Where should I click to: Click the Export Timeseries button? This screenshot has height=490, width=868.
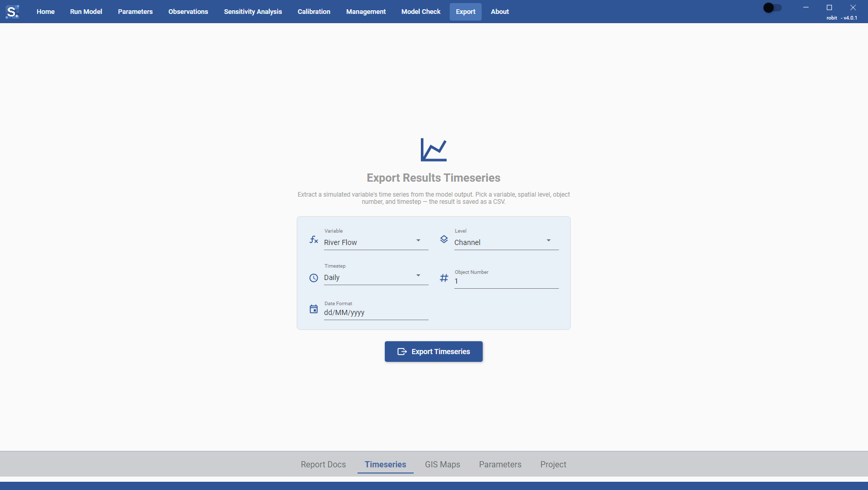434,352
